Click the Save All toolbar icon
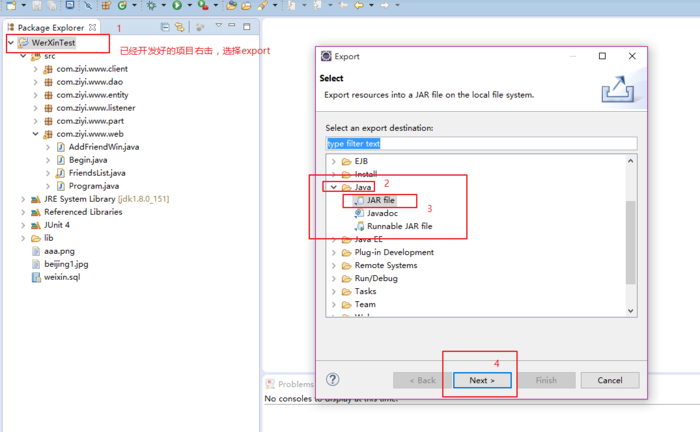Viewport: 700px width, 432px height. [52, 5]
